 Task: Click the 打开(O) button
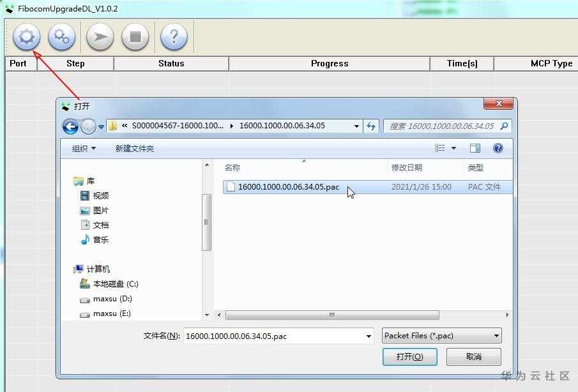pyautogui.click(x=410, y=357)
